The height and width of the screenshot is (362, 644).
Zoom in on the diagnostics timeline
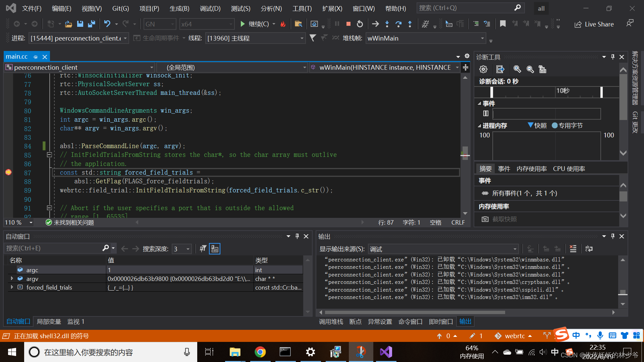(517, 69)
